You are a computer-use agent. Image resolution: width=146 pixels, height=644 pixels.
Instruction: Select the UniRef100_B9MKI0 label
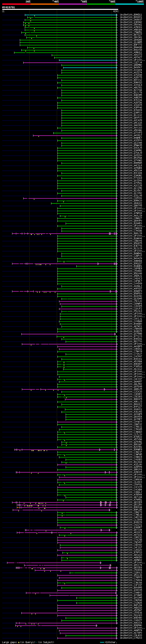tap(131, 201)
